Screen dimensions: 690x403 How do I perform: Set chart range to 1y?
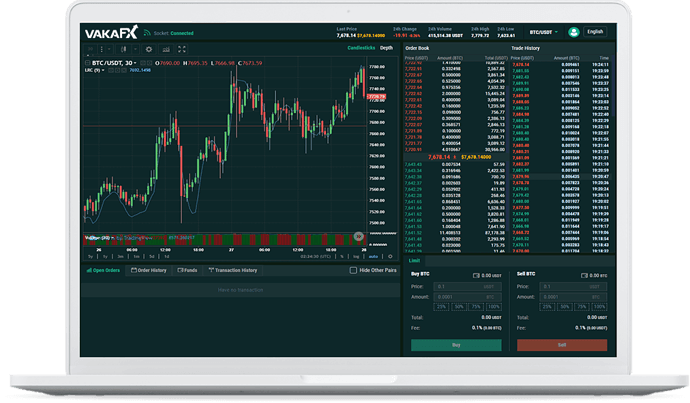(x=105, y=256)
